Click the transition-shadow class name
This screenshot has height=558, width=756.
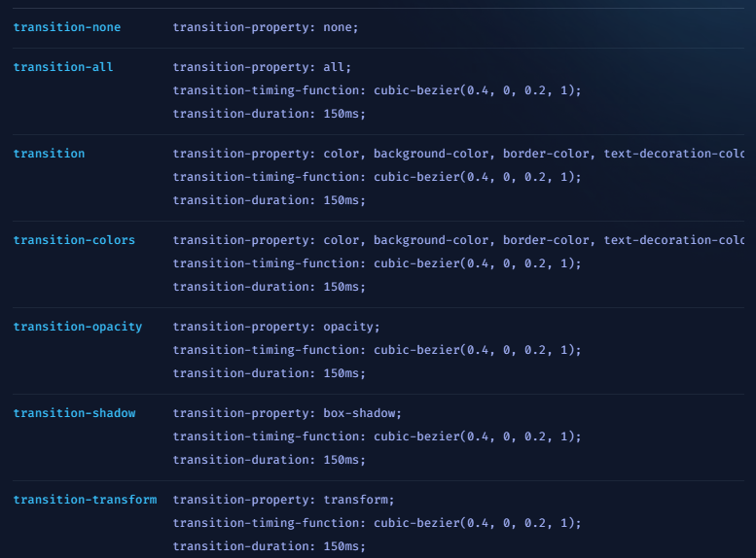pyautogui.click(x=74, y=413)
